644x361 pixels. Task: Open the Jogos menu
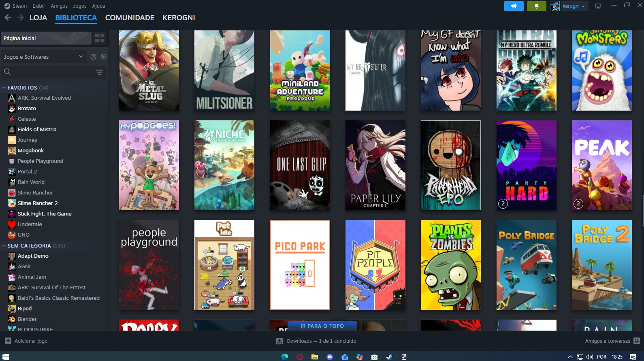click(x=80, y=6)
